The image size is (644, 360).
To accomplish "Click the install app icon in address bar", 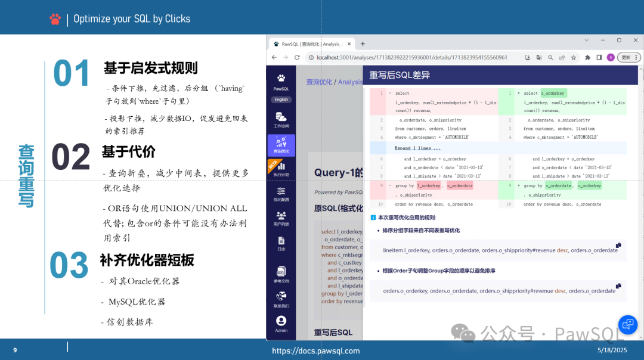I will tap(527, 57).
